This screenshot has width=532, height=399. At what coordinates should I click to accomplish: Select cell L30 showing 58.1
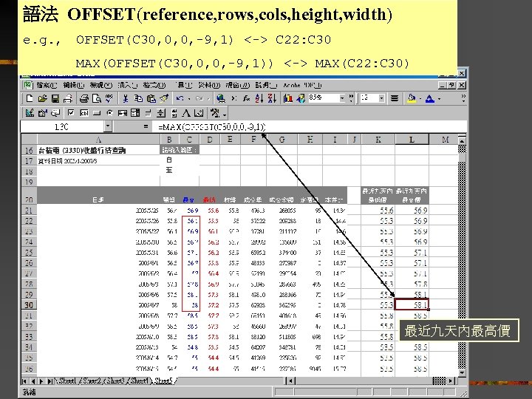tap(412, 304)
